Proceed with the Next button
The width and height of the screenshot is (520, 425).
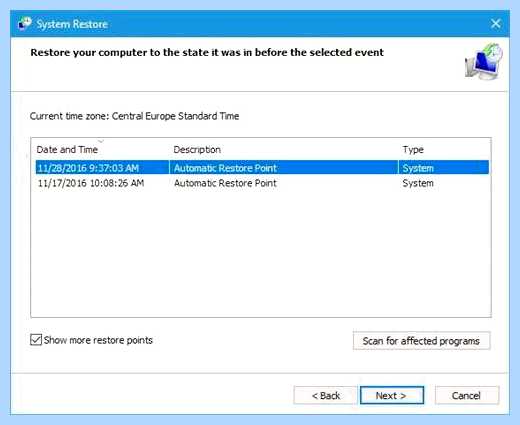click(x=392, y=395)
